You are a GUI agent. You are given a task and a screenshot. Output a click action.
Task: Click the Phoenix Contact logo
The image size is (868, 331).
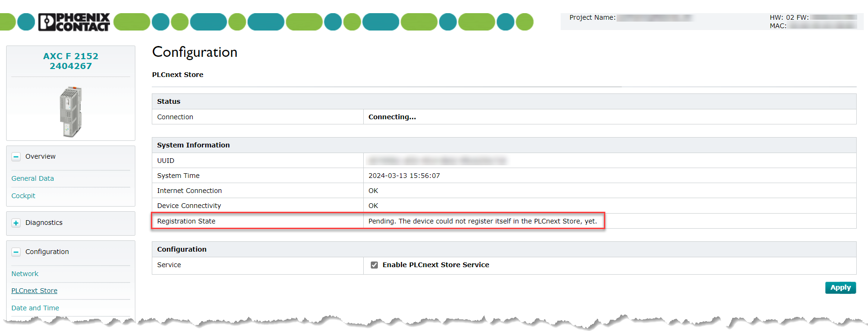(x=74, y=22)
